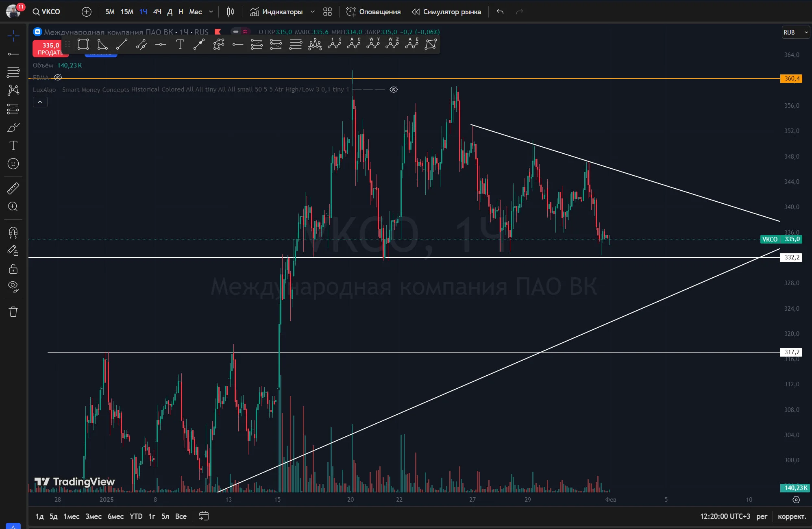This screenshot has width=812, height=529.
Task: Choose the text T tool in floating toolbar
Action: click(180, 44)
